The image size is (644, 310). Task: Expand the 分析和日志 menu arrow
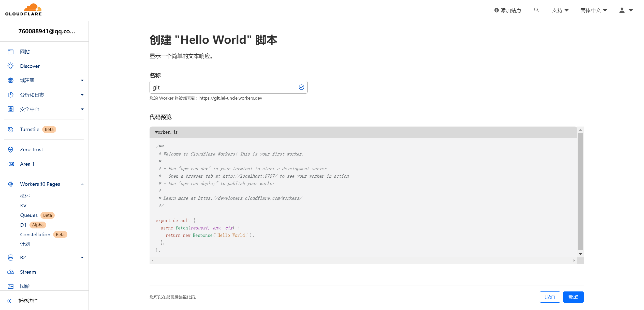click(x=82, y=95)
